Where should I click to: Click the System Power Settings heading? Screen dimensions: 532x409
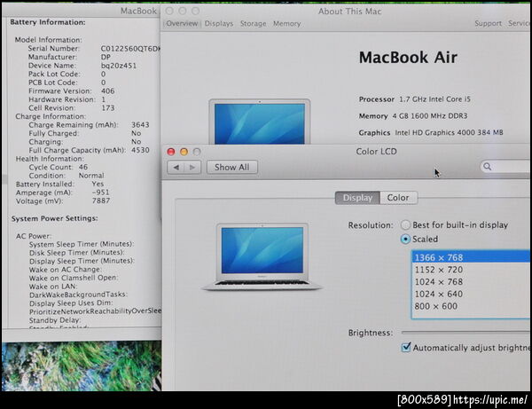click(x=55, y=218)
